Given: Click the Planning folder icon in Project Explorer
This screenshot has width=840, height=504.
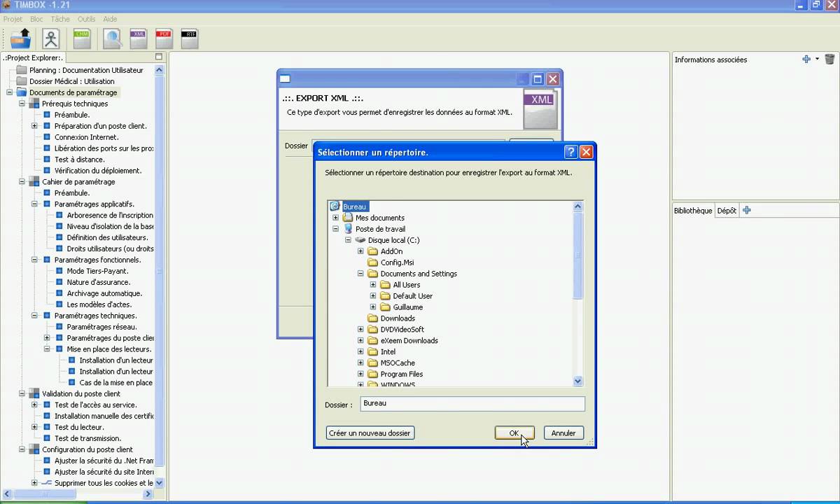Looking at the screenshot, I should (x=22, y=70).
